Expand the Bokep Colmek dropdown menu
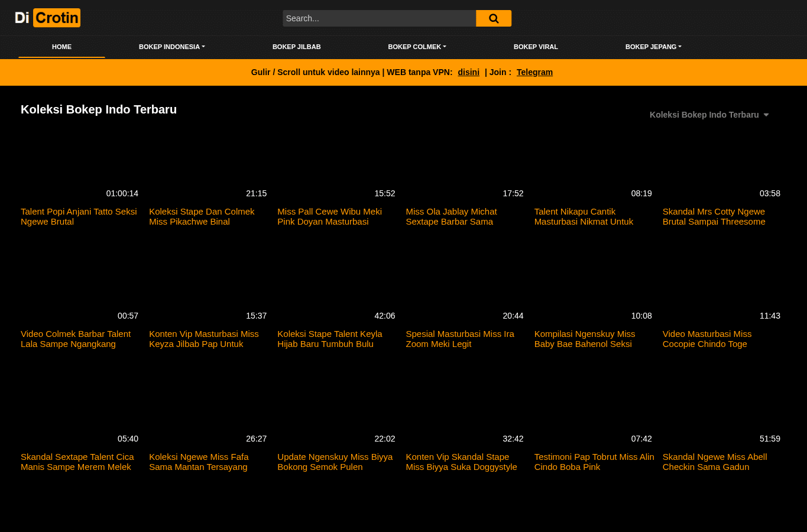Viewport: 807px width, 532px height. point(417,47)
